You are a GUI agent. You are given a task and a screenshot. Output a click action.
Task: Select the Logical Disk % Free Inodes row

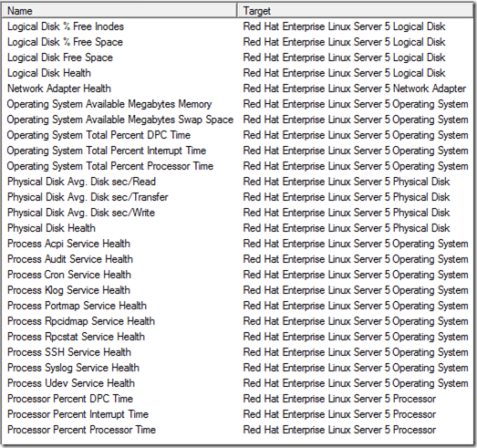(x=237, y=26)
